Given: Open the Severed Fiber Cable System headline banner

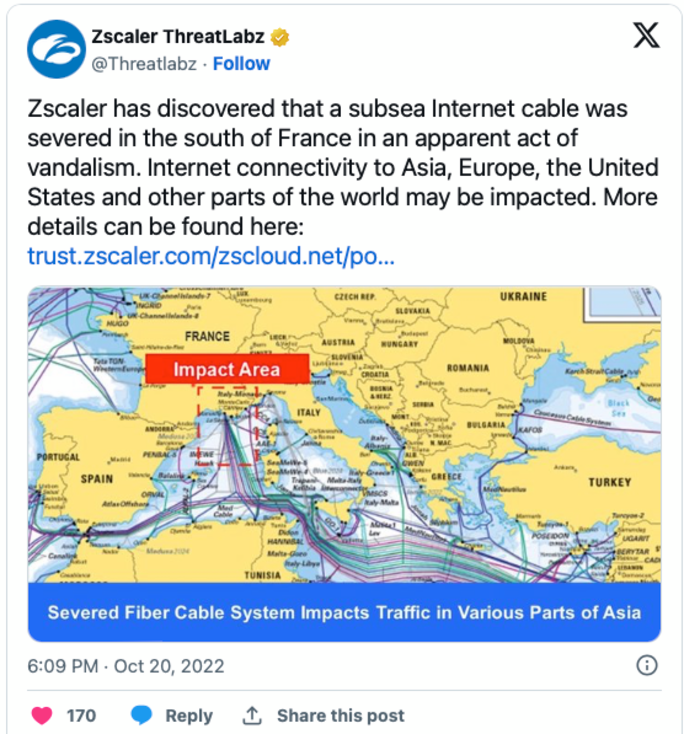Looking at the screenshot, I should 344,612.
